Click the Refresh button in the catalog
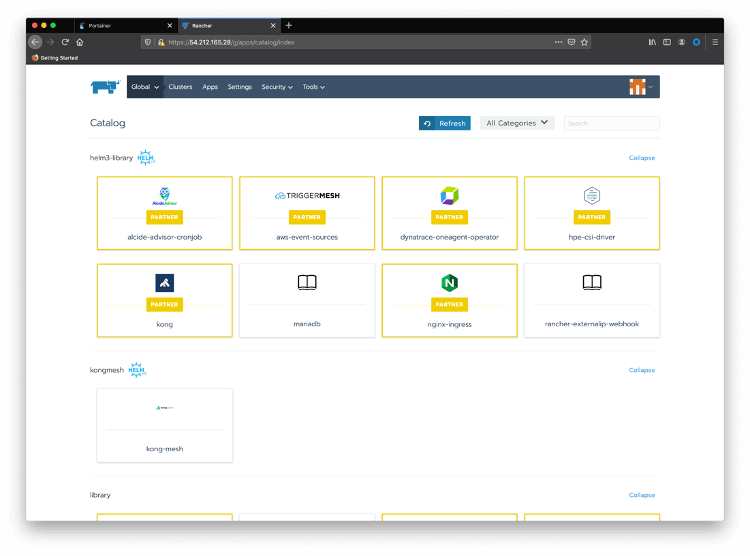Viewport: 750px width, 556px height. (445, 123)
